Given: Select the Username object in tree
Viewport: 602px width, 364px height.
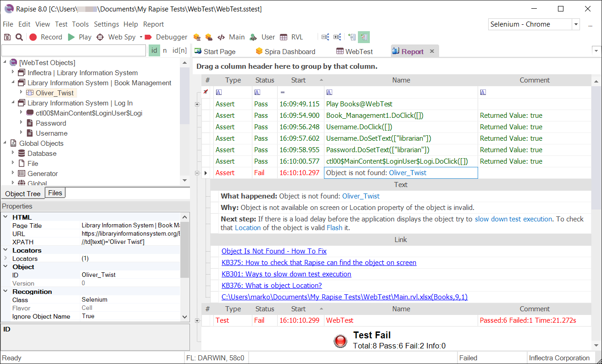Looking at the screenshot, I should [x=51, y=133].
